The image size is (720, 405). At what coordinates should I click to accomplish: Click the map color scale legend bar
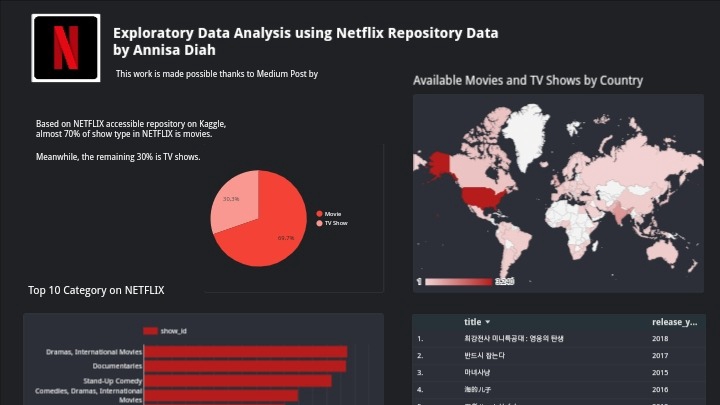coord(458,281)
